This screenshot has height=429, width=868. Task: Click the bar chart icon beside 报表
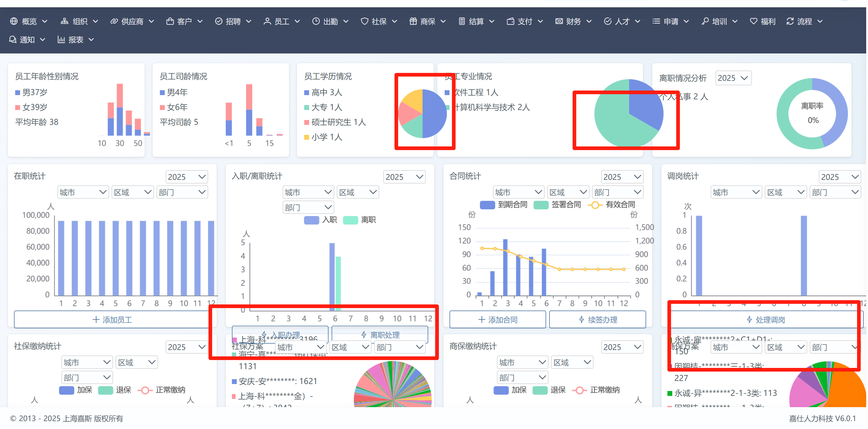61,39
